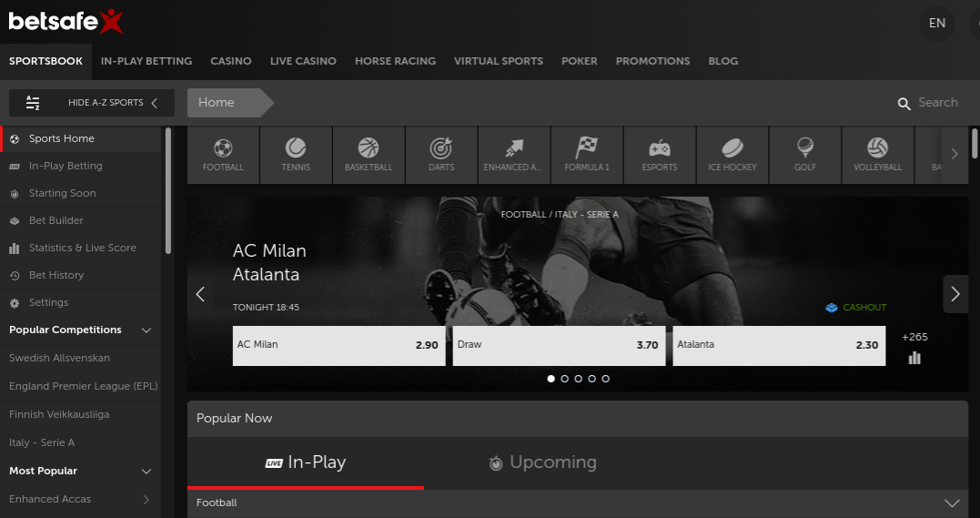Select the fourth banner slide dot
Image resolution: width=980 pixels, height=518 pixels.
(x=591, y=379)
